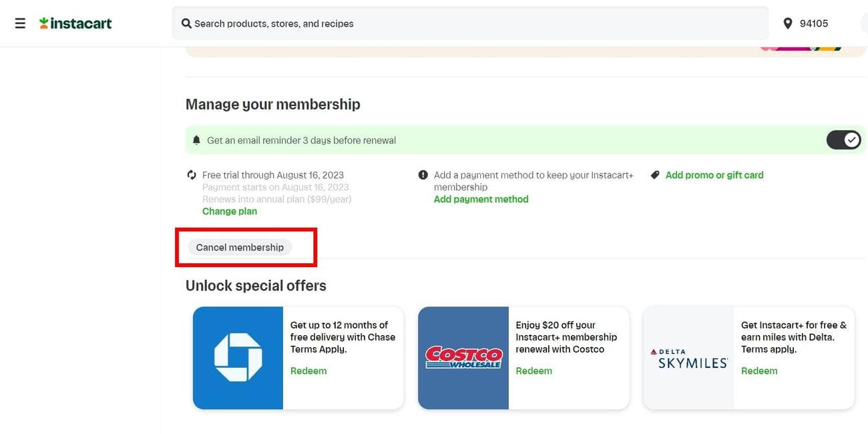
Task: Redeem the Chase free delivery offer
Action: coord(308,371)
